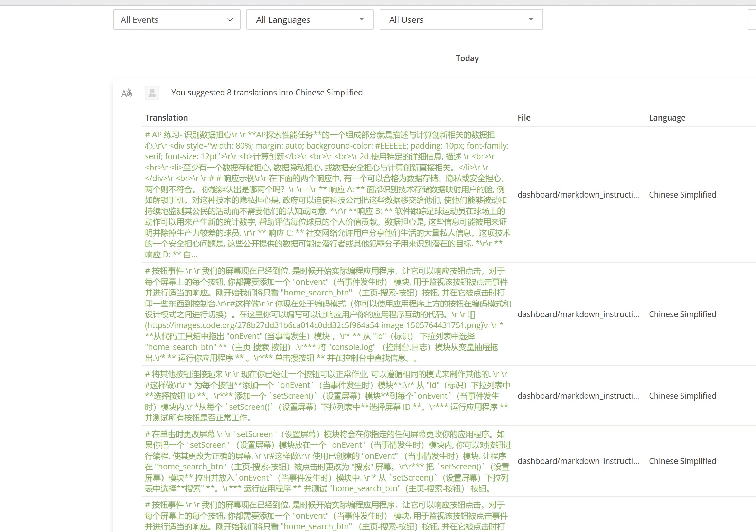756x532 pixels.
Task: Open the '在单击时更改屏幕' translation entry
Action: [x=327, y=461]
